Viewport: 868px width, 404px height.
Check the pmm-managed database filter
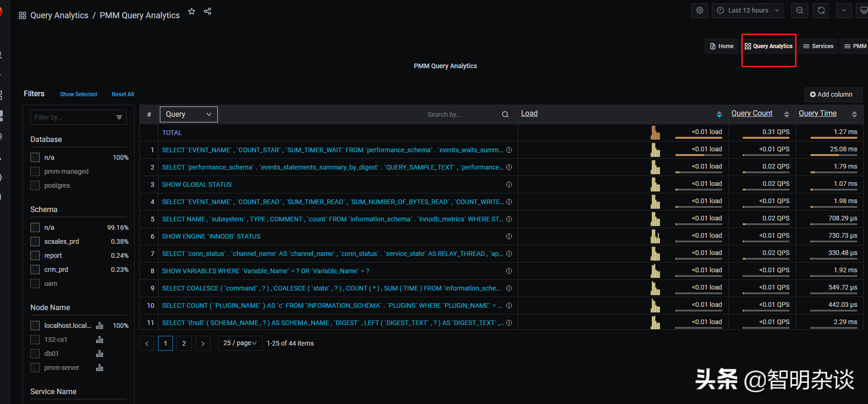(x=35, y=171)
